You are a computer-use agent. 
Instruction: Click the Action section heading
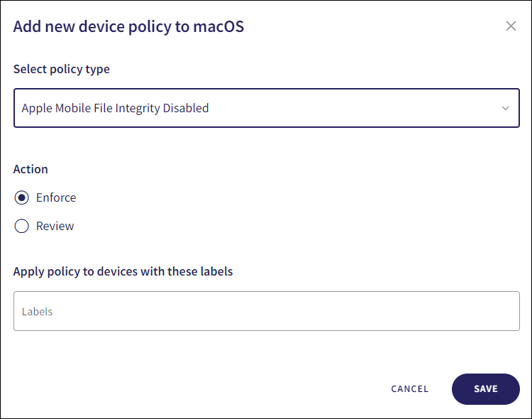pos(31,169)
